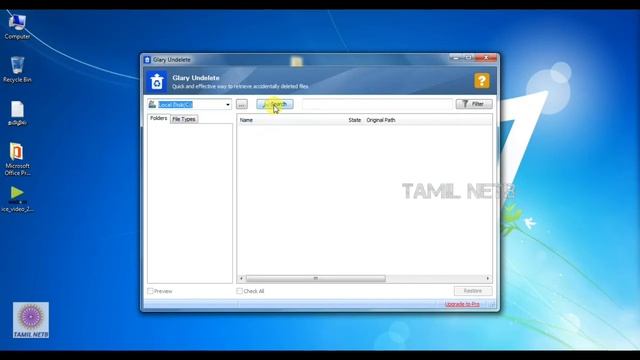
Task: Switch to the File Types tab
Action: (184, 119)
